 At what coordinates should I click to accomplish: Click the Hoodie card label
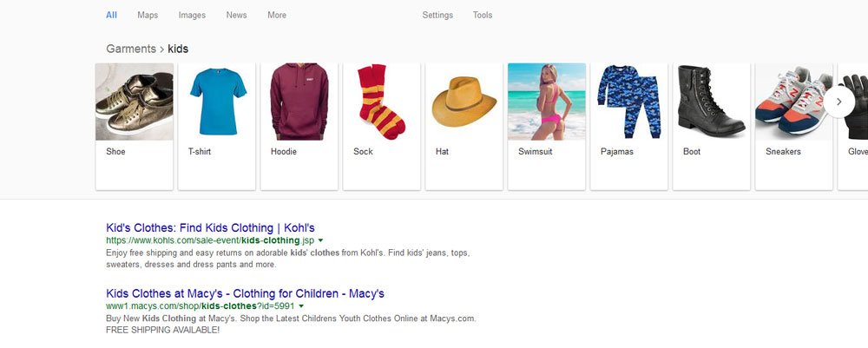click(284, 152)
